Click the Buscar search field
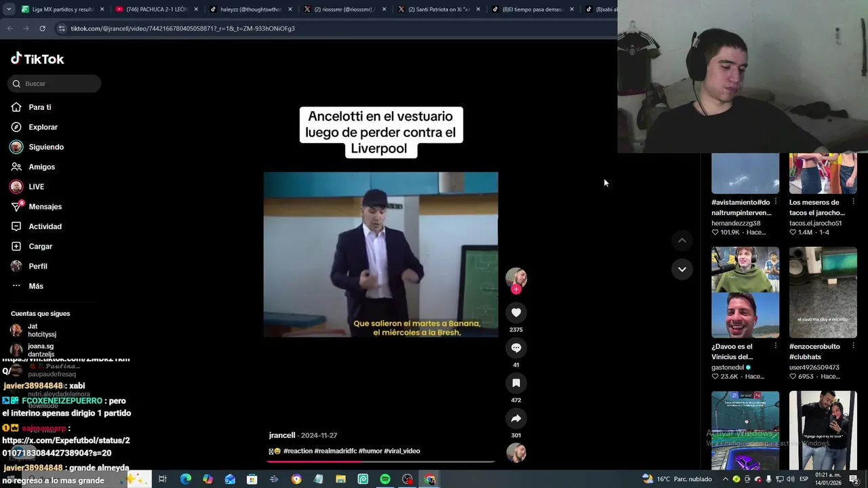Image resolution: width=868 pixels, height=488 pixels. 54,83
